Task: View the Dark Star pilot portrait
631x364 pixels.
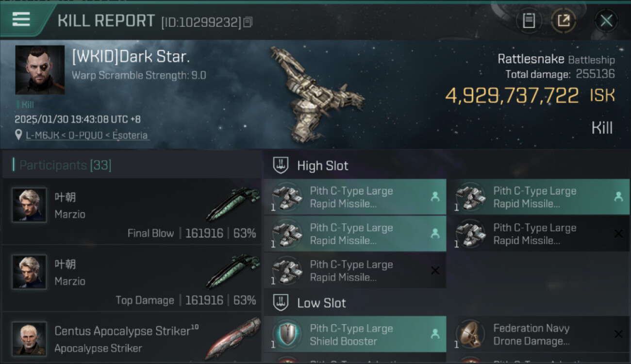Action: pos(40,70)
